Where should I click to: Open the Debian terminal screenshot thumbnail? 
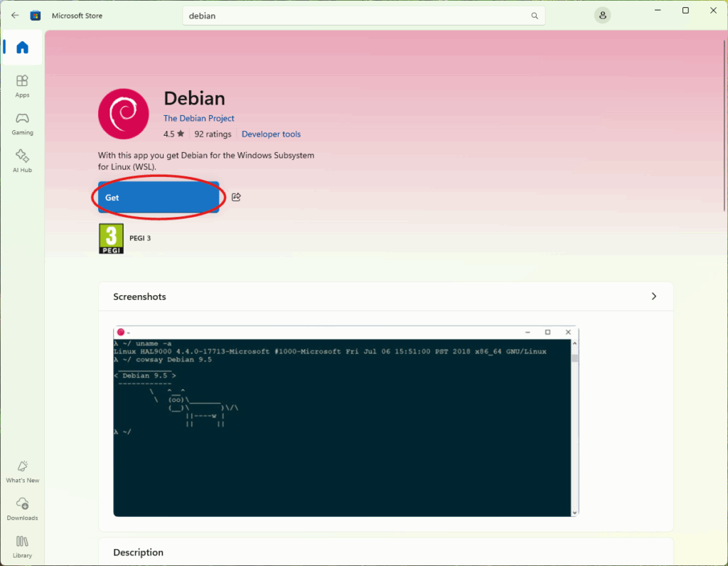pyautogui.click(x=346, y=421)
